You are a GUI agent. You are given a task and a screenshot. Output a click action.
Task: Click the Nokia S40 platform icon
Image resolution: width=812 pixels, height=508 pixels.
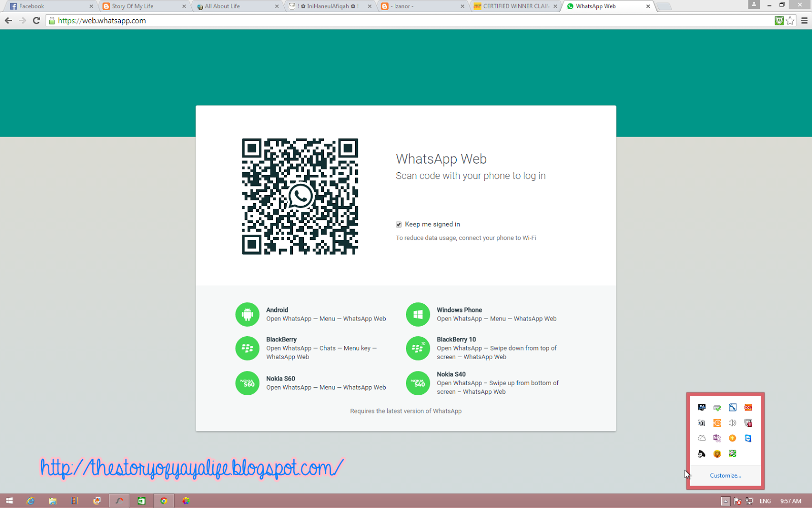[x=418, y=383]
